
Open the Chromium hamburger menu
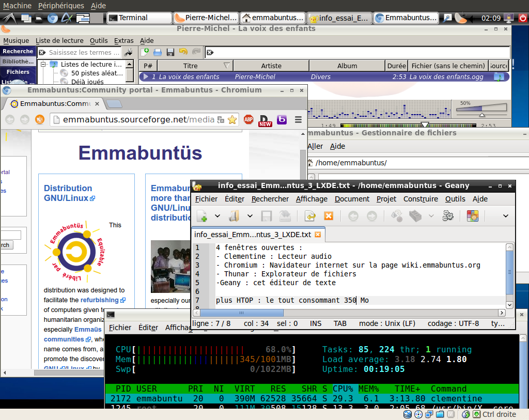298,119
